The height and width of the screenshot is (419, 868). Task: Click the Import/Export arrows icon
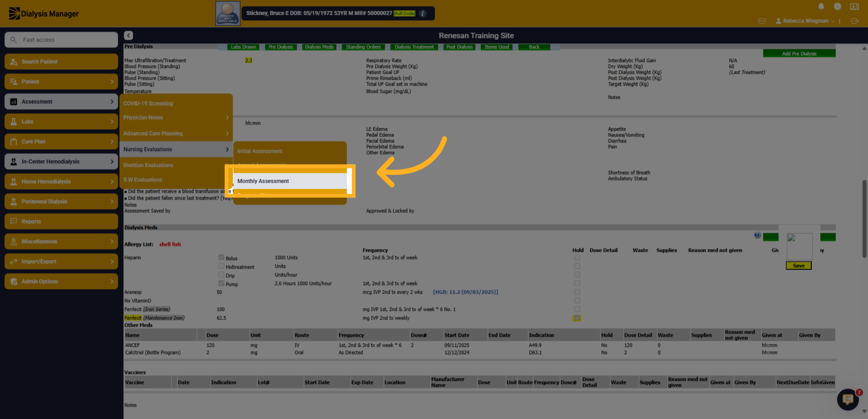[14, 261]
